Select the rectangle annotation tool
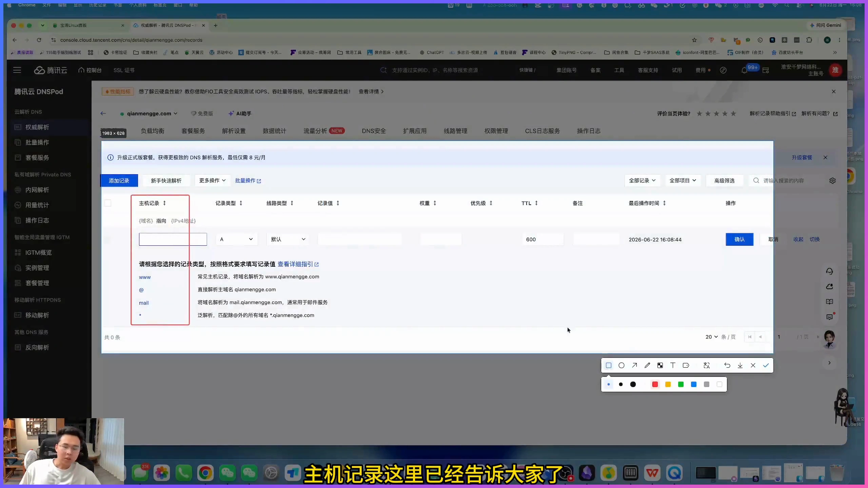 pyautogui.click(x=609, y=365)
